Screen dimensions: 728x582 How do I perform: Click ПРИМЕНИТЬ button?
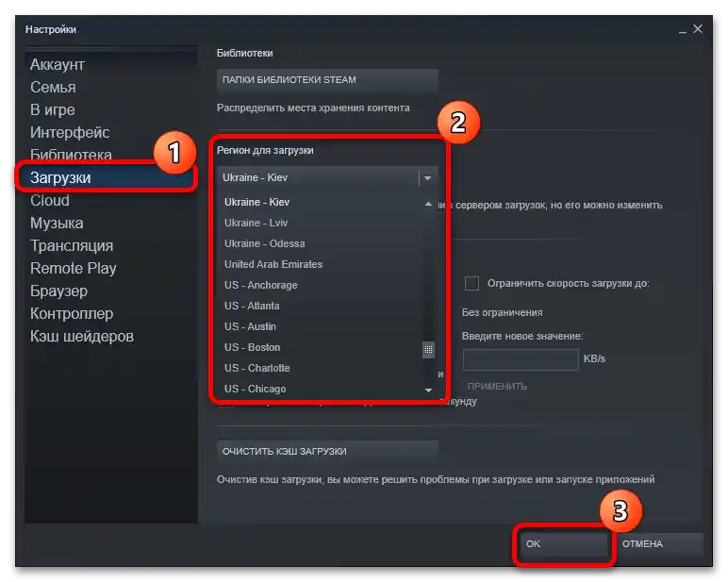tap(497, 387)
